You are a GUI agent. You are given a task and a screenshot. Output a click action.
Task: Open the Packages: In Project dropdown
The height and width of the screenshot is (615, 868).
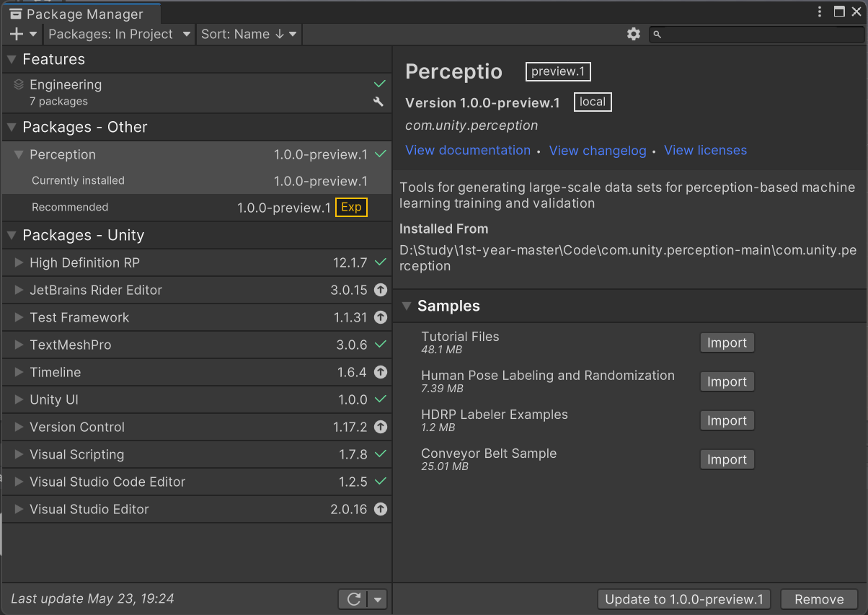pos(120,34)
